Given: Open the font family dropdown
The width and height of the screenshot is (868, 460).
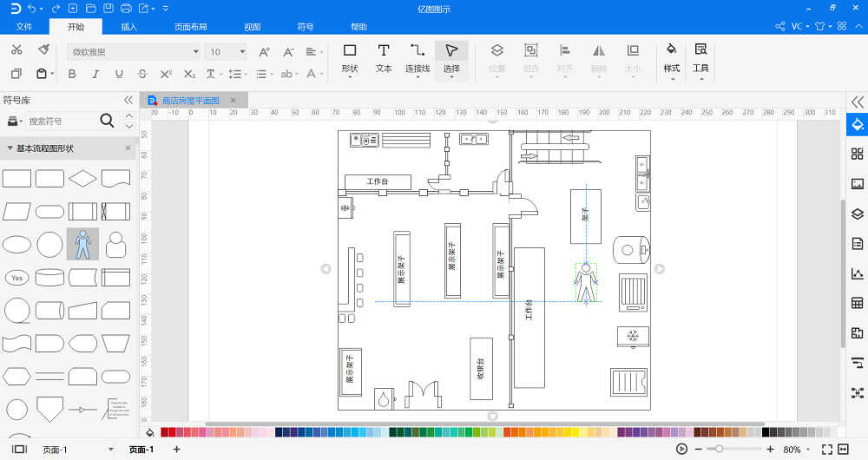Looking at the screenshot, I should tap(134, 51).
